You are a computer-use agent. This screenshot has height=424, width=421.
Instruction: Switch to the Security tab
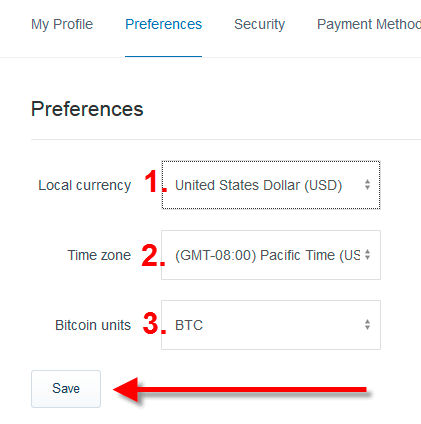tap(259, 24)
